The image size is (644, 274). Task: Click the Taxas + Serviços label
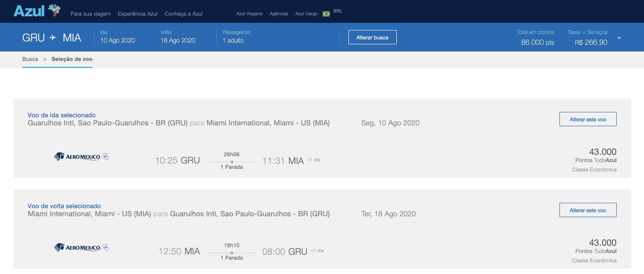pyautogui.click(x=587, y=32)
